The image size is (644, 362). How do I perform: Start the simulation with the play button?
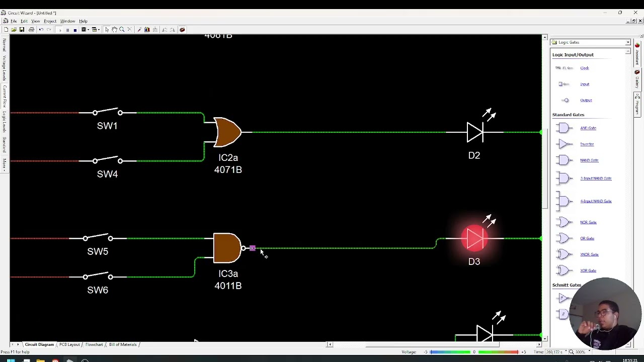[60, 30]
